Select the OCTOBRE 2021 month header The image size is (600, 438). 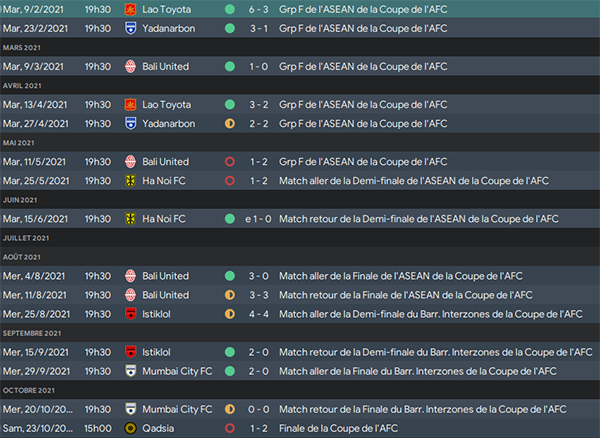click(x=29, y=390)
